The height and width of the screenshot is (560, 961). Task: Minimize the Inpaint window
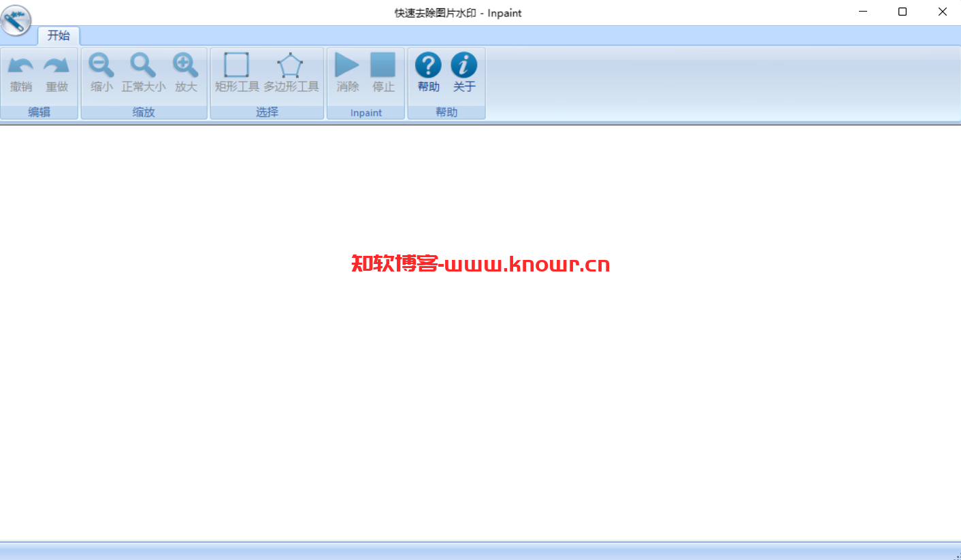(x=863, y=12)
